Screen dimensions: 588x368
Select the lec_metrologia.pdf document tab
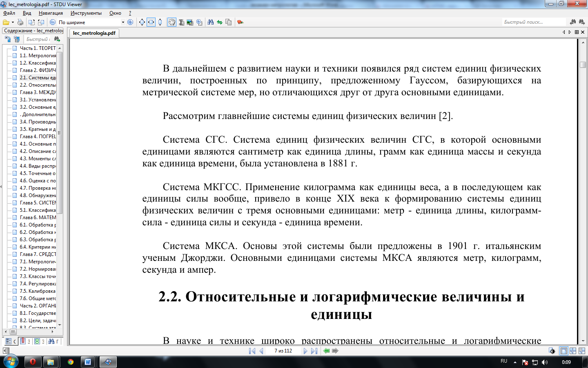[94, 33]
